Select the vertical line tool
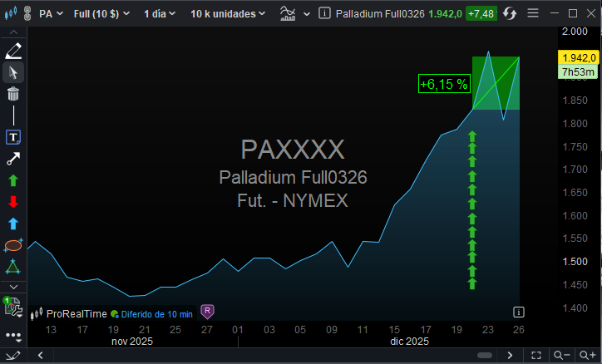This screenshot has height=364, width=602. click(13, 116)
